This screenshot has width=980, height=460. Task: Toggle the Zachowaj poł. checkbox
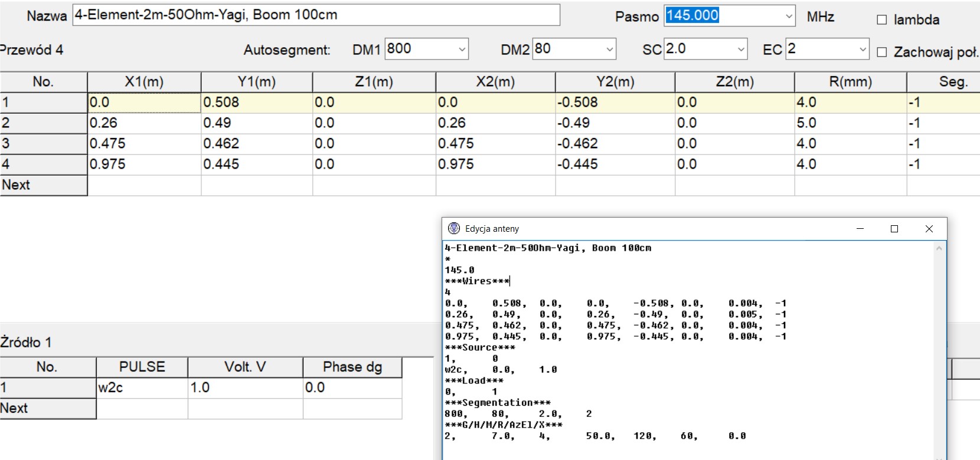[882, 52]
